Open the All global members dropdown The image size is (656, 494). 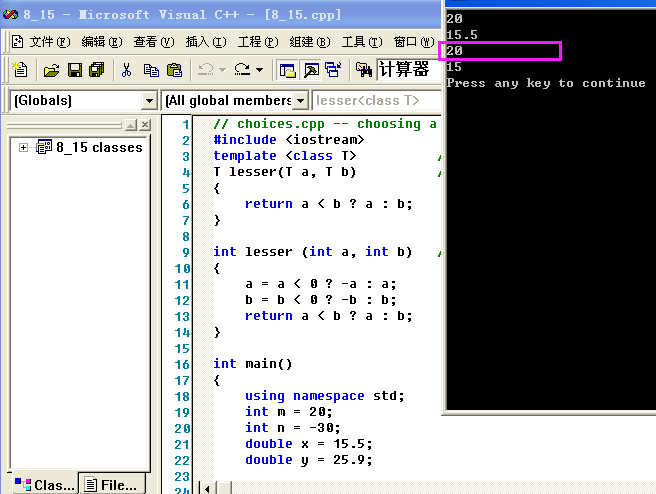(300, 101)
